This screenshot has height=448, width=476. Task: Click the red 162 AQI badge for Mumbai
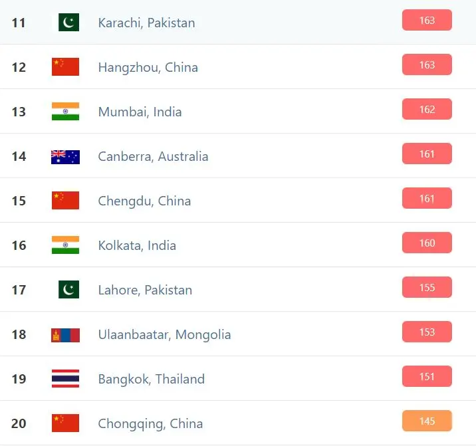pos(427,109)
